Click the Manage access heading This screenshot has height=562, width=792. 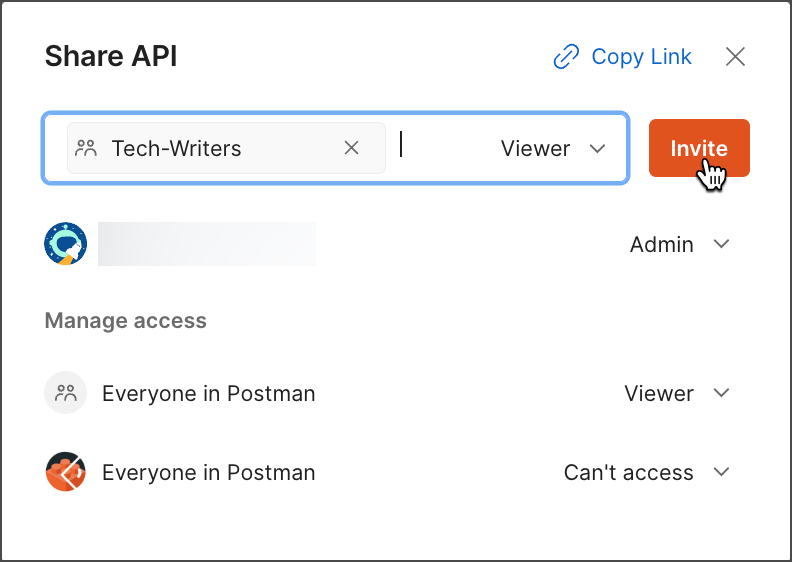coord(126,320)
